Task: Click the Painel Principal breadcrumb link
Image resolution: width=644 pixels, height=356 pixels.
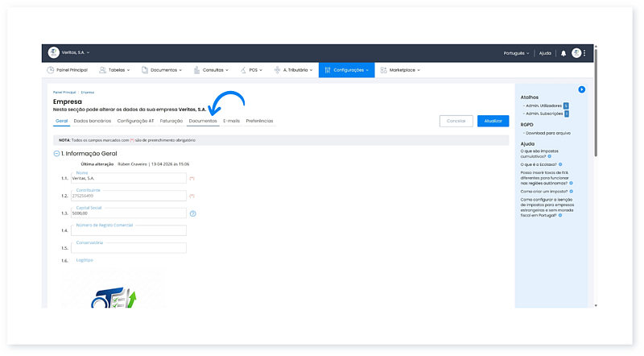Action: [64, 93]
